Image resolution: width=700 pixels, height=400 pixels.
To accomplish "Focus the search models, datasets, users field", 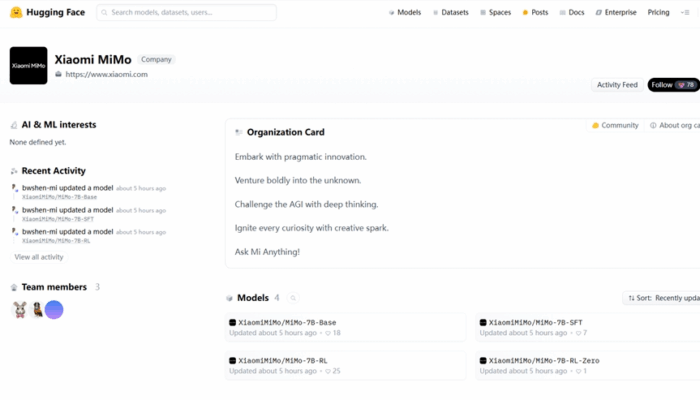I will [x=187, y=12].
